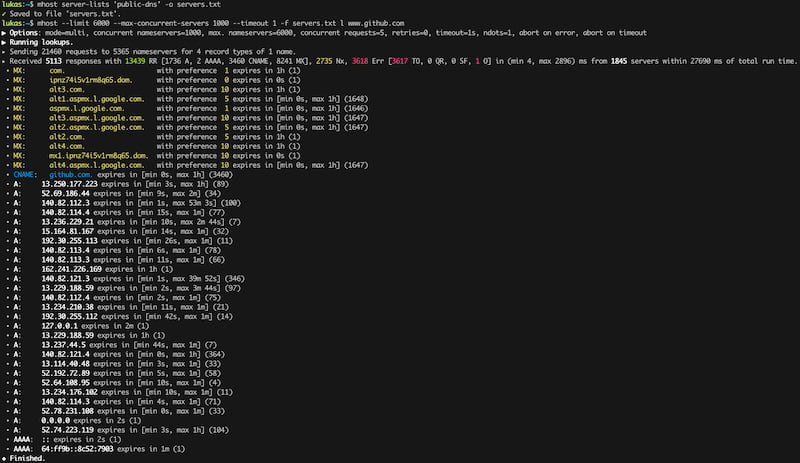
Task: Click the A record "13.234.210.38"
Action: click(67, 307)
